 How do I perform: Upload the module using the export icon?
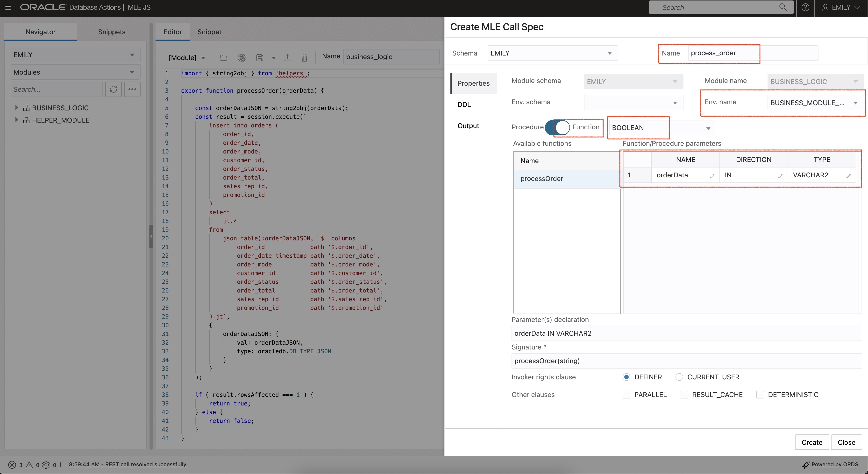(287, 58)
